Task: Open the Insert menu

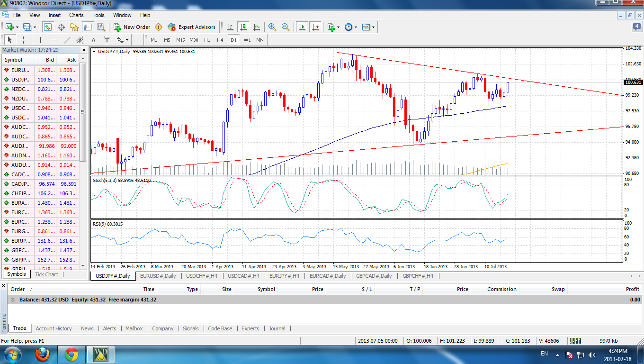Action: [54, 15]
